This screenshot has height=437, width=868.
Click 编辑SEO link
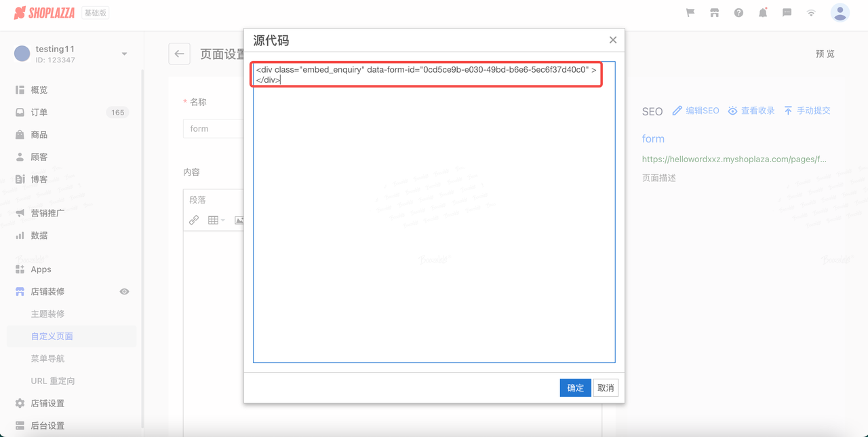pos(696,111)
